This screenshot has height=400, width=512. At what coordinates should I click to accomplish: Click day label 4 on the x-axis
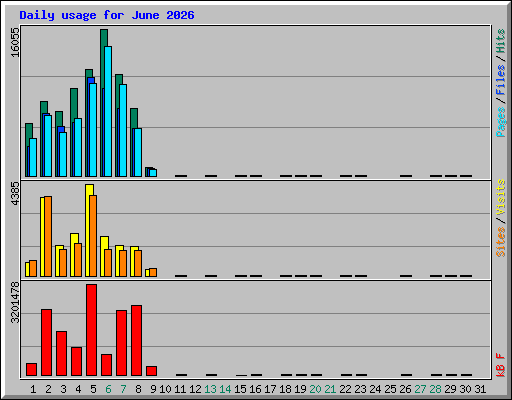(78, 389)
